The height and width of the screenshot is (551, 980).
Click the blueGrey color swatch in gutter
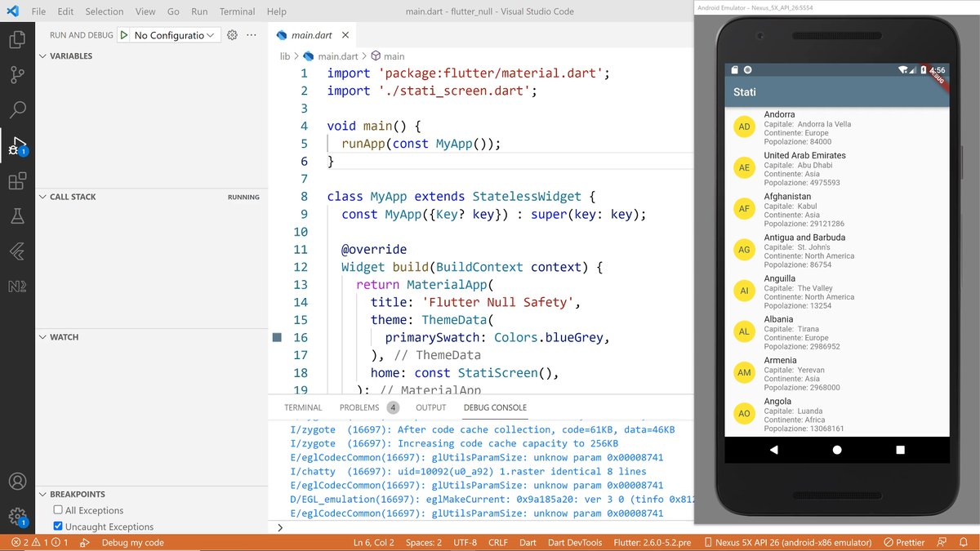[277, 337]
